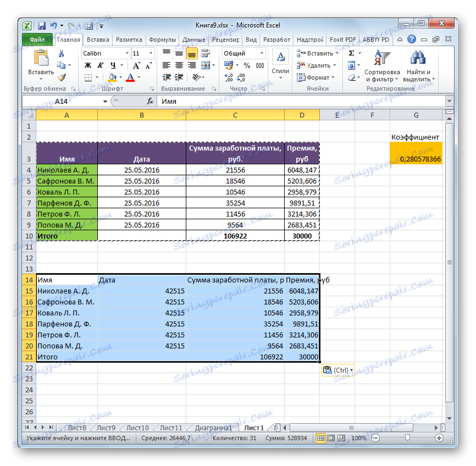476x466 pixels.
Task: Open the Файл tab
Action: 37,40
